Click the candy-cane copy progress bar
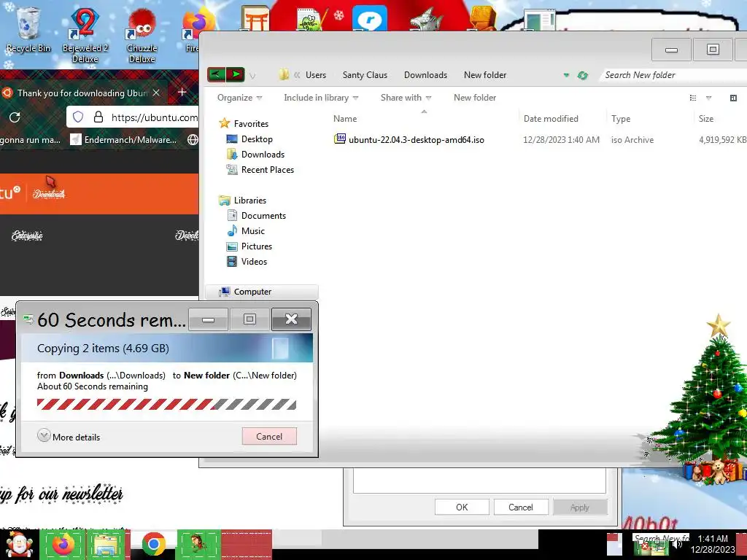 167,404
